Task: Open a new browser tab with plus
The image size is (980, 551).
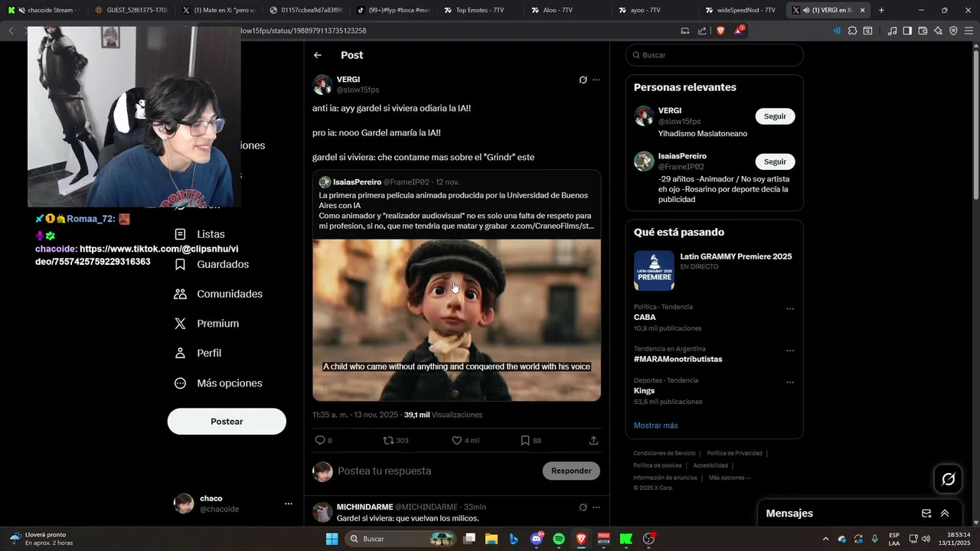Action: tap(881, 10)
